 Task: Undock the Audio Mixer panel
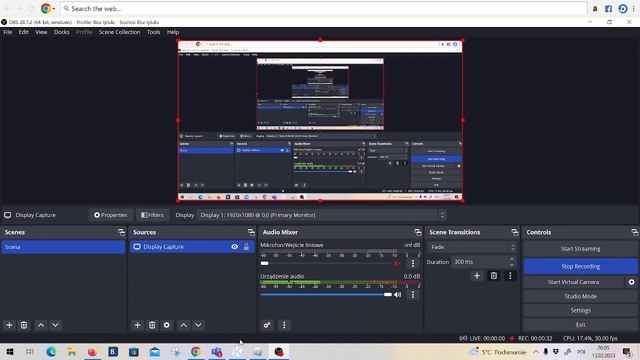point(418,232)
